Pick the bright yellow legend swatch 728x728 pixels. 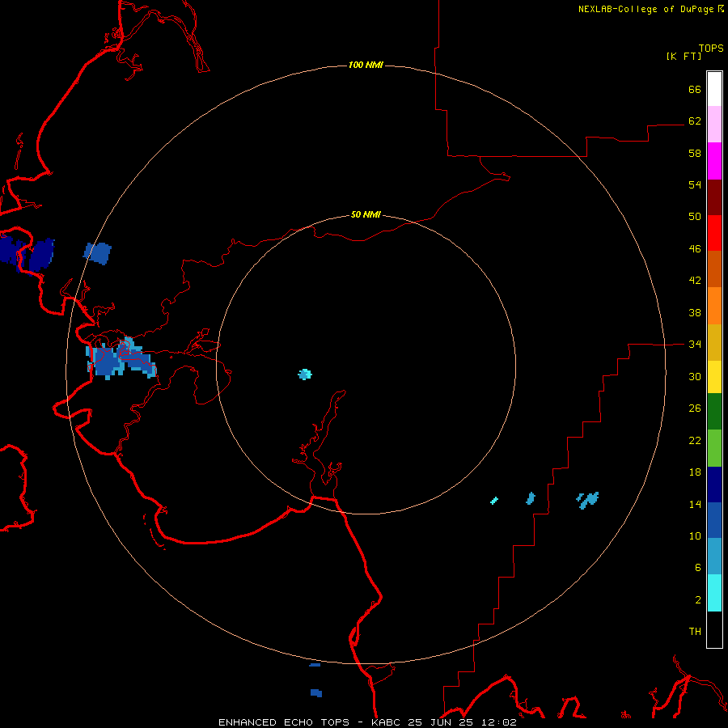pyautogui.click(x=714, y=377)
